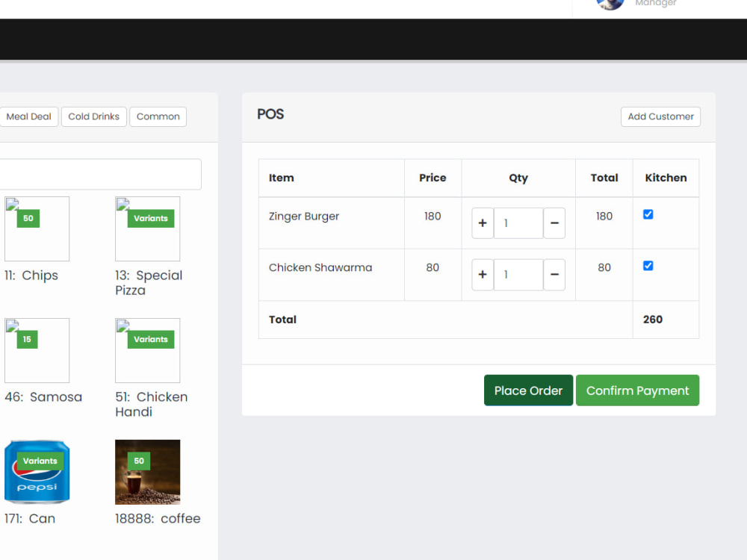Open the Cold Drinks category tab
This screenshot has height=560, width=747.
pos(94,116)
